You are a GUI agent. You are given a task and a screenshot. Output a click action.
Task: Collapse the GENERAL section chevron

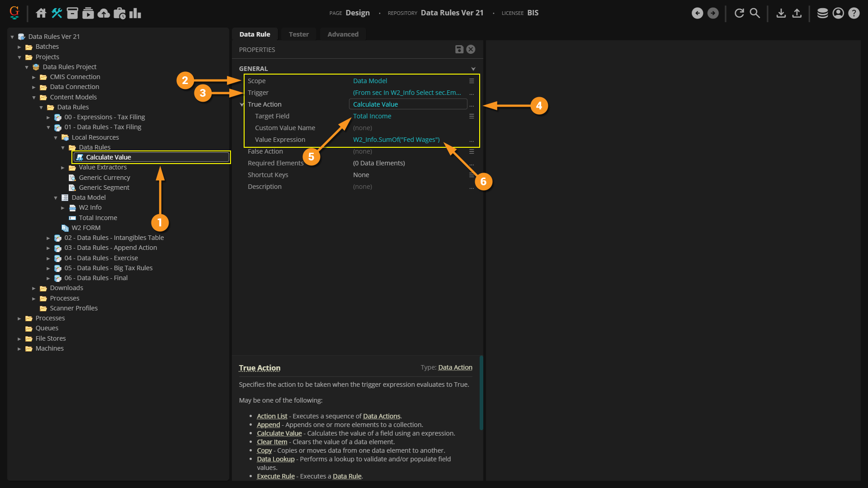click(473, 69)
